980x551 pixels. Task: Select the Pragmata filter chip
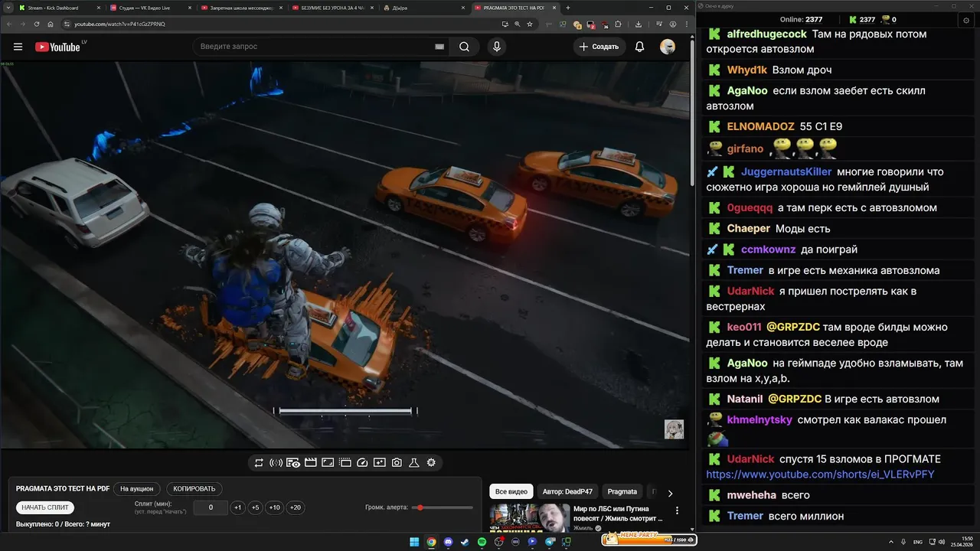pyautogui.click(x=622, y=492)
